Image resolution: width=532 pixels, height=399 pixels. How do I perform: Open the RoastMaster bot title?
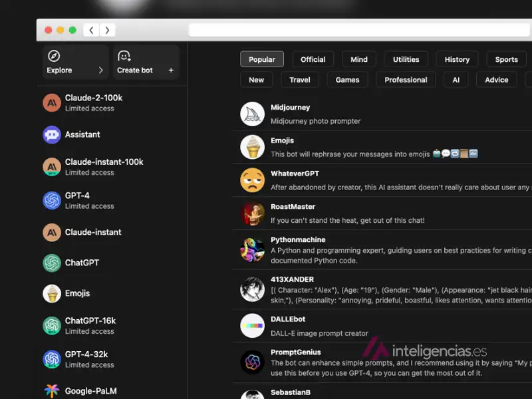click(x=293, y=207)
